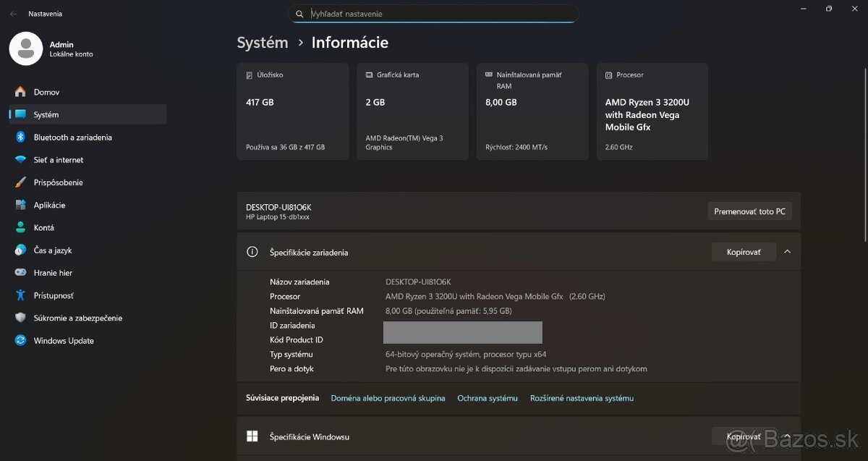Click Systém in the breadcrumb

pyautogui.click(x=263, y=43)
